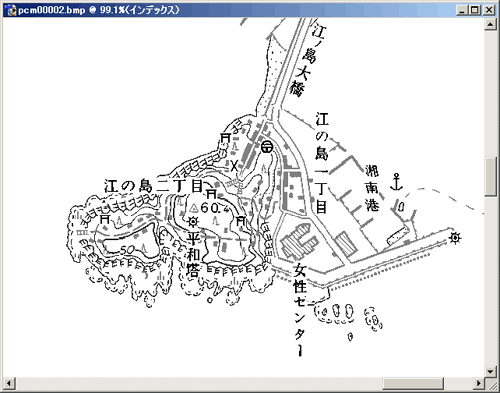The image size is (500, 393).
Task: Select the lighthouse symbol at the breakwater tip
Action: 455,238
